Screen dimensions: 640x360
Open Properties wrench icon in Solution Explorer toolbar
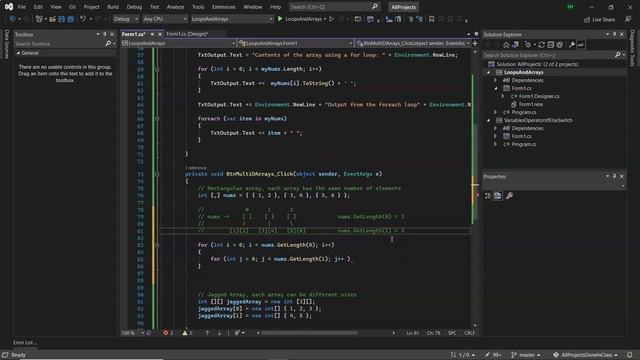click(x=572, y=44)
